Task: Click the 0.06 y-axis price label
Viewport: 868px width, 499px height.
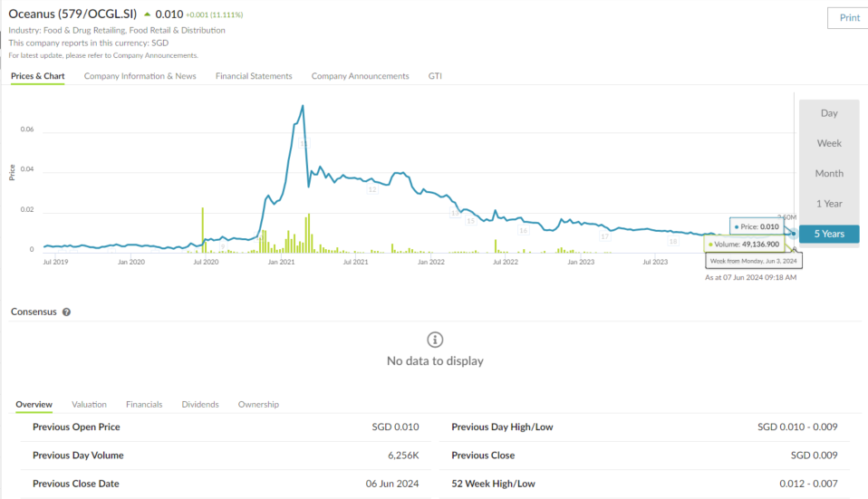Action: (x=27, y=130)
